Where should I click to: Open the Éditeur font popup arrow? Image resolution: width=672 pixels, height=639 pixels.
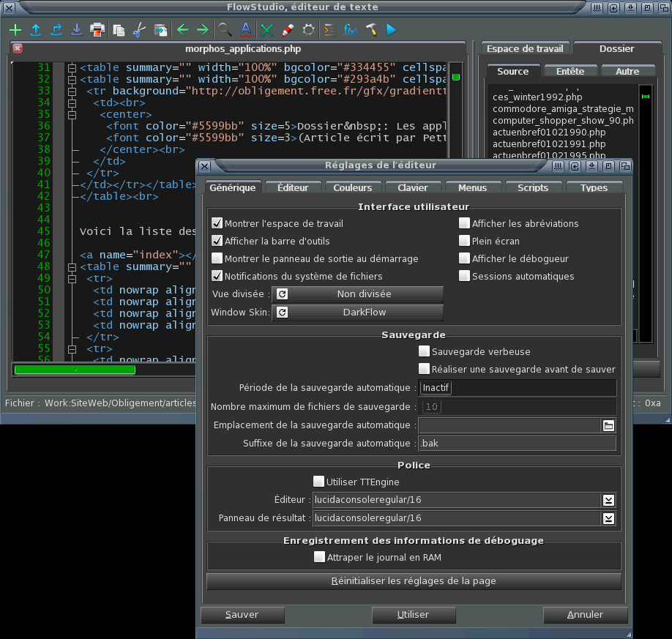pos(608,500)
